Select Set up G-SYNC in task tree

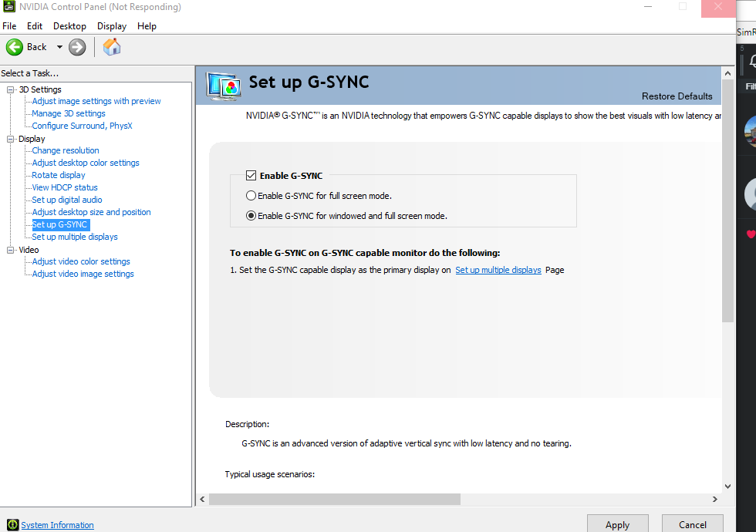pos(60,224)
